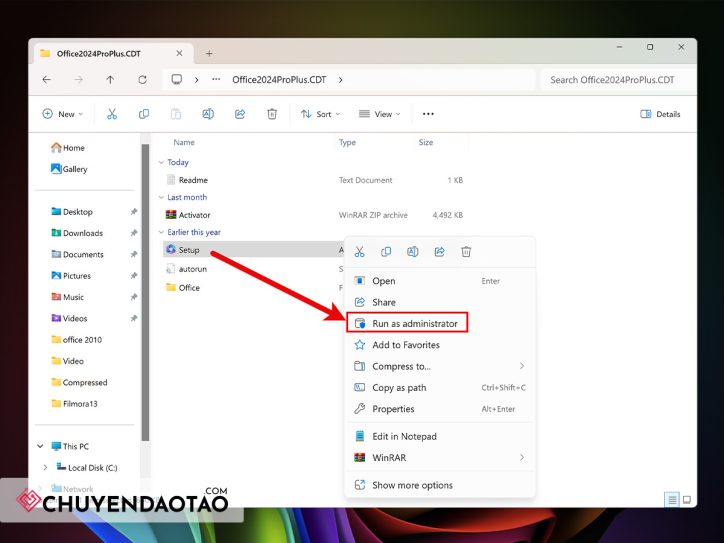Open the New dropdown menu
The width and height of the screenshot is (724, 543).
coord(62,114)
